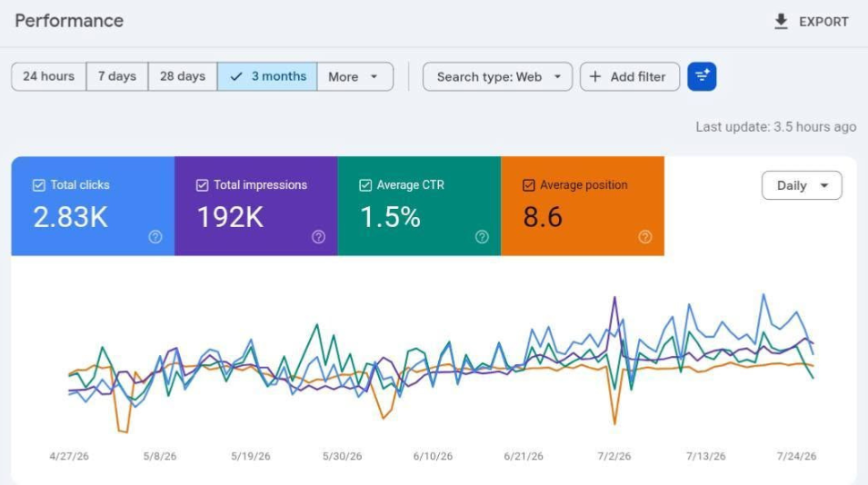Click the EXPORT text button

(x=823, y=22)
